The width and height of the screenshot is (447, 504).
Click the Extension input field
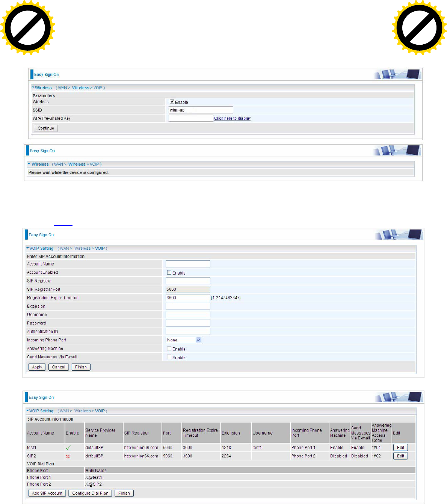(188, 306)
